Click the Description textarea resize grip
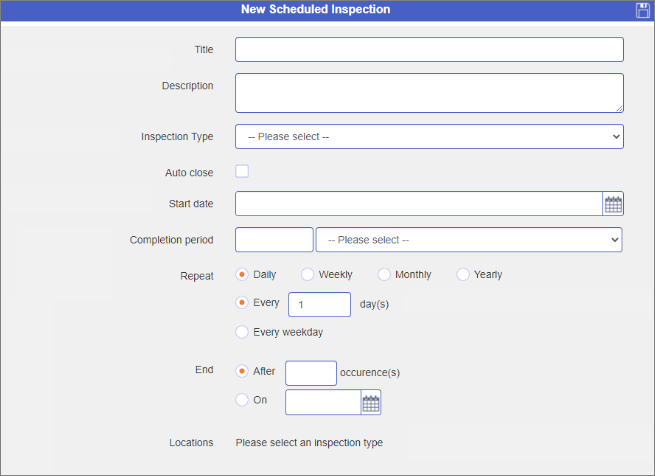This screenshot has height=476, width=655. coord(619,109)
